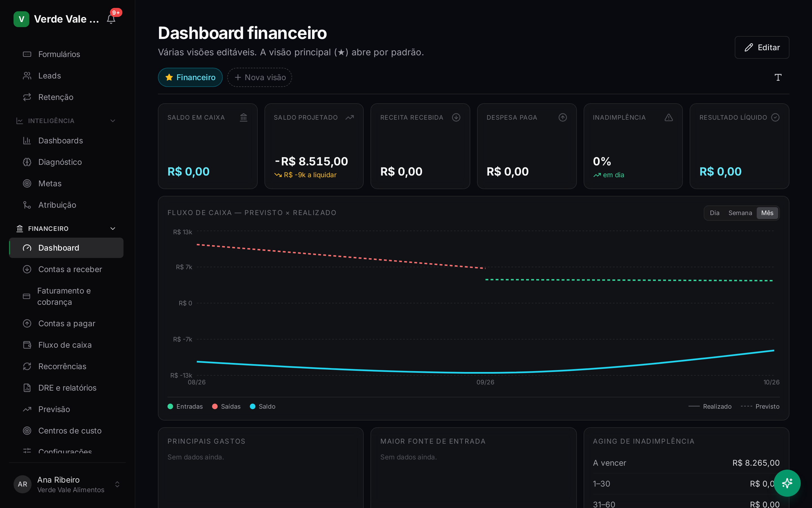Open DRE e relatórios
The height and width of the screenshot is (508, 812).
click(x=66, y=388)
